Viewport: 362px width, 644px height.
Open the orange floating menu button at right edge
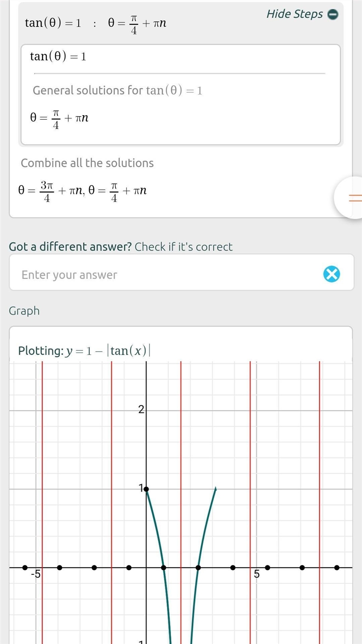pos(349,197)
